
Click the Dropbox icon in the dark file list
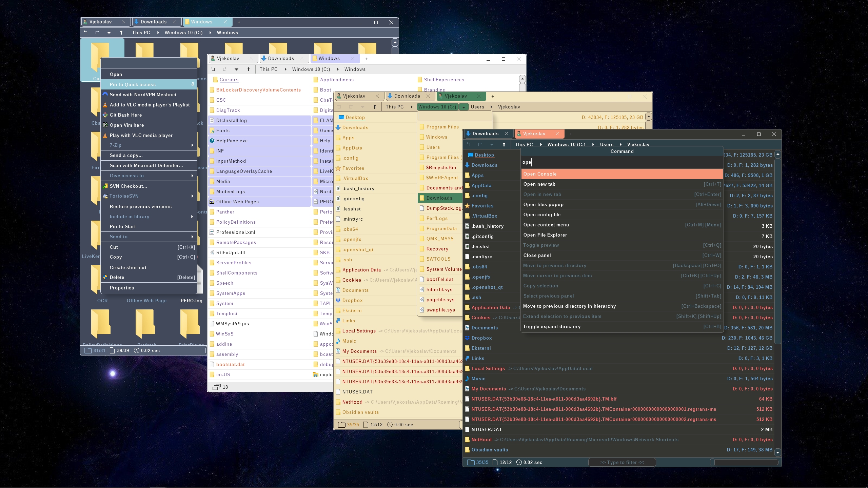[x=467, y=338]
